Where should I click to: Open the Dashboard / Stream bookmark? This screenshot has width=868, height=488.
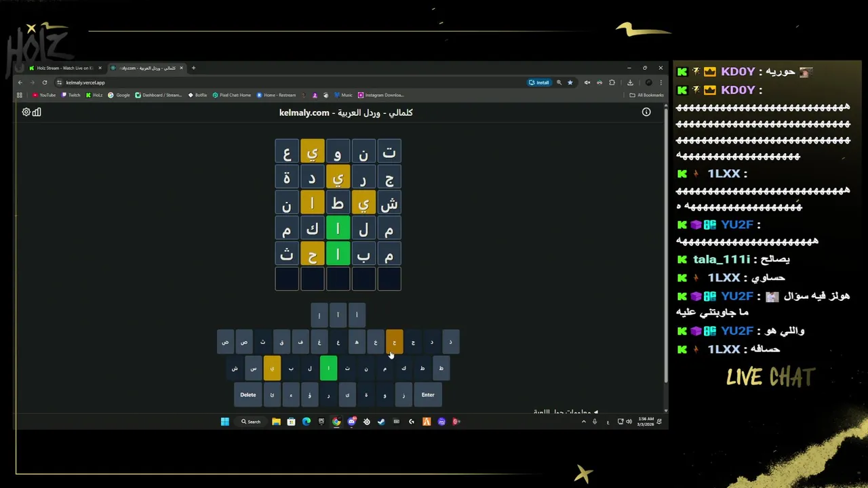point(158,95)
